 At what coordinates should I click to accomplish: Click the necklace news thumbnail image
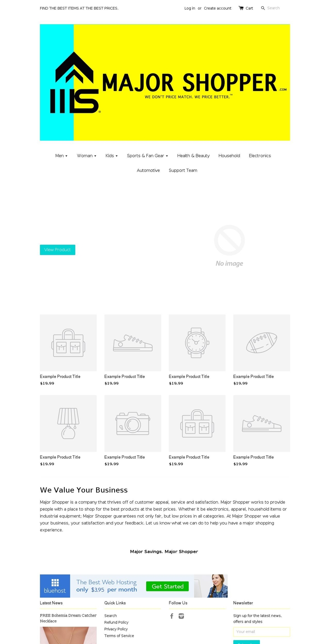click(68, 635)
